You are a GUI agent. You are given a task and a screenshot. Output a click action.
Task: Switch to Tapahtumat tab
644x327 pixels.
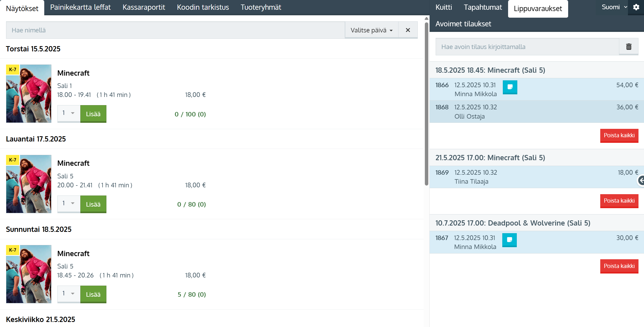pyautogui.click(x=483, y=7)
